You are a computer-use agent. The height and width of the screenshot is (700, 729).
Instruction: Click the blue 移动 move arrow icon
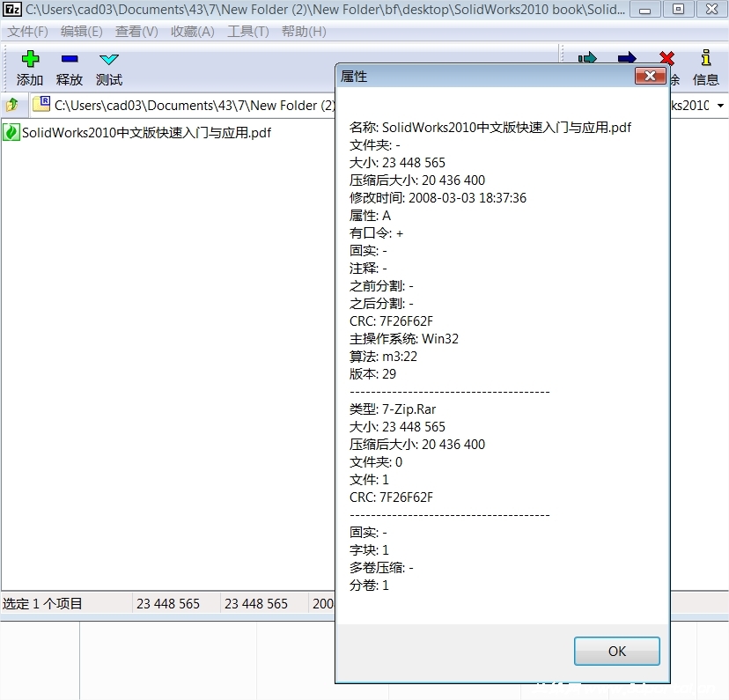[x=627, y=58]
